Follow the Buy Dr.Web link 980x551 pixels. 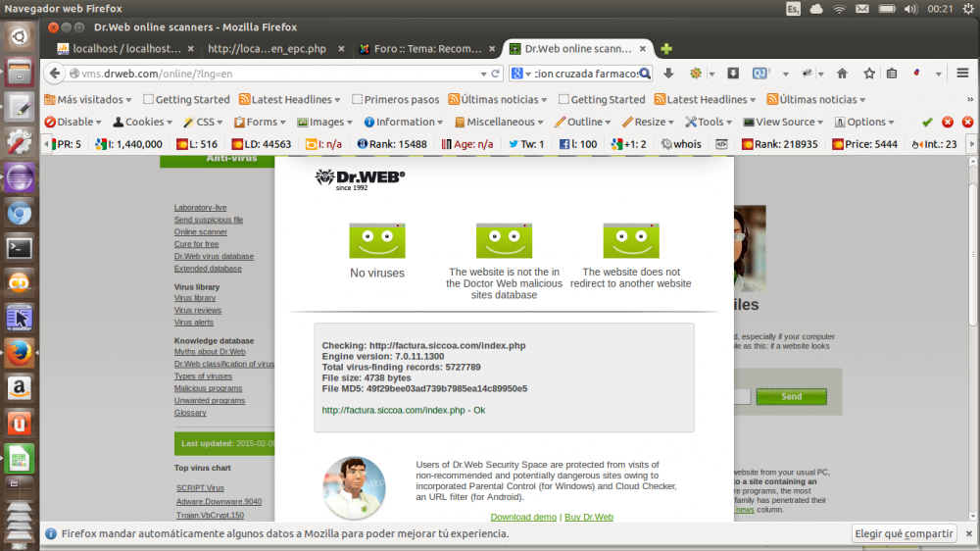[589, 518]
